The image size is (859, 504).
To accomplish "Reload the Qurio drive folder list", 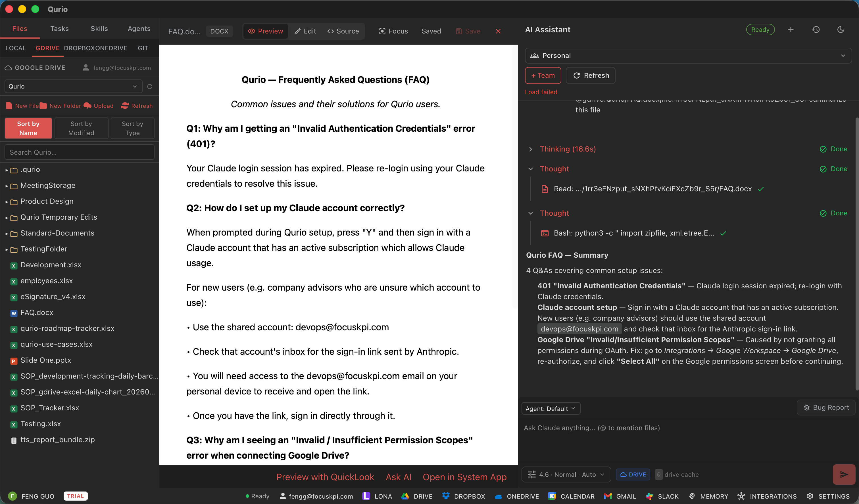I will pos(150,87).
